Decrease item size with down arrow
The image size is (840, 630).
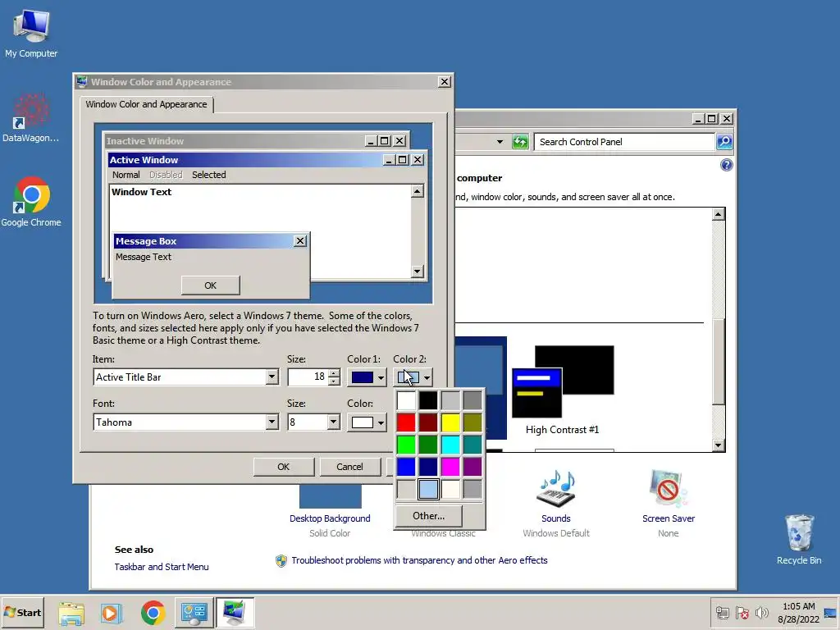334,381
